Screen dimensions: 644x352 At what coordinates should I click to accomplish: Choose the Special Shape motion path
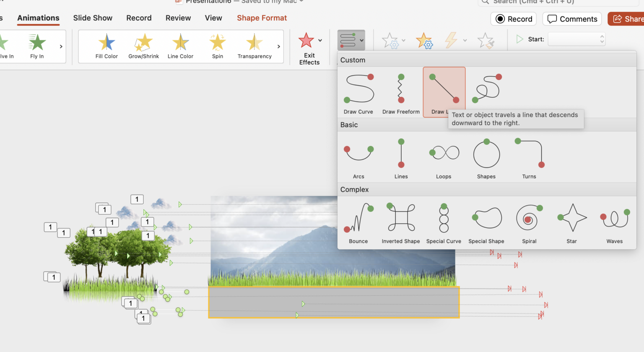click(x=486, y=222)
